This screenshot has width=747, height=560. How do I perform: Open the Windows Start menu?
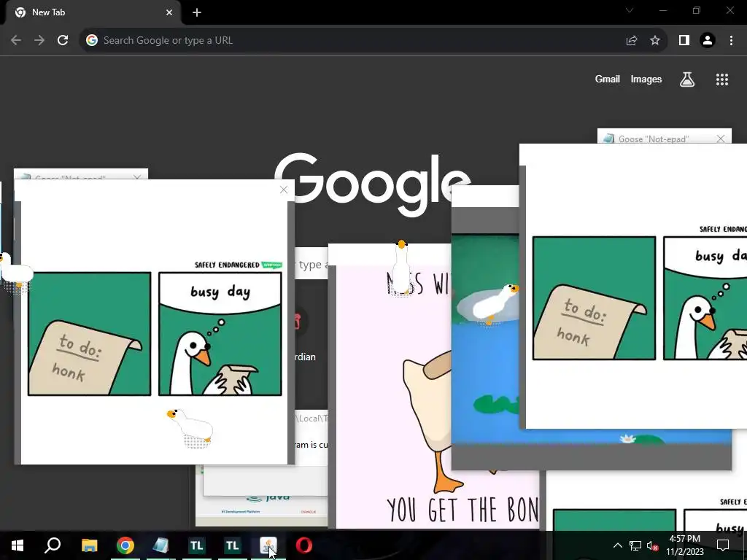(x=18, y=545)
